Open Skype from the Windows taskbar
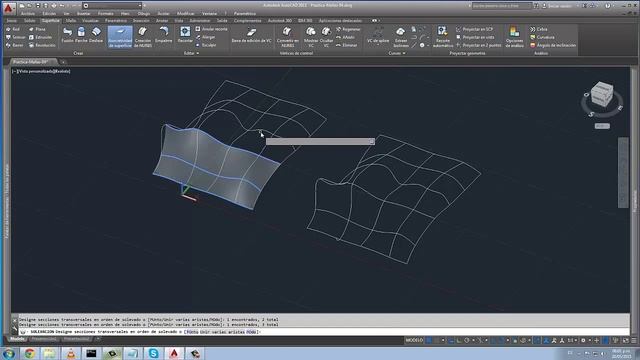Viewport: 640px width, 360px height. click(153, 353)
